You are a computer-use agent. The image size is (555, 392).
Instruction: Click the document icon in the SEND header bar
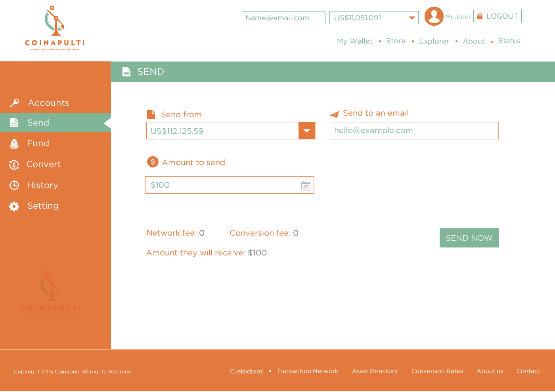(126, 72)
